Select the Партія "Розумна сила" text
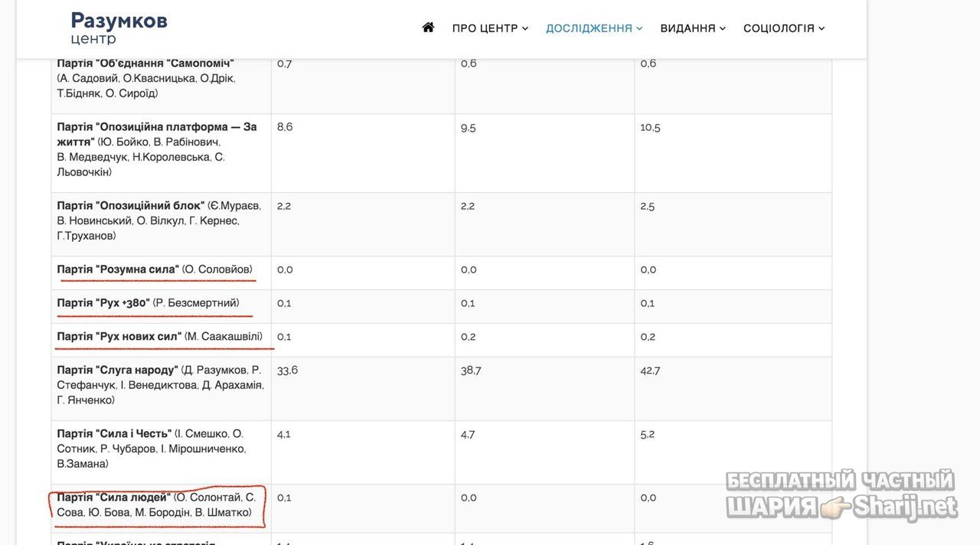 (118, 269)
